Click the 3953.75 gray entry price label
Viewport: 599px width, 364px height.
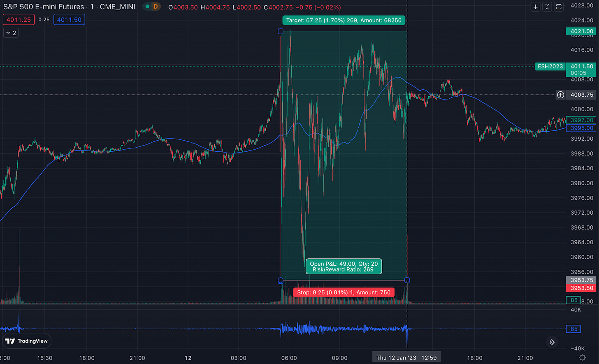tap(580, 280)
